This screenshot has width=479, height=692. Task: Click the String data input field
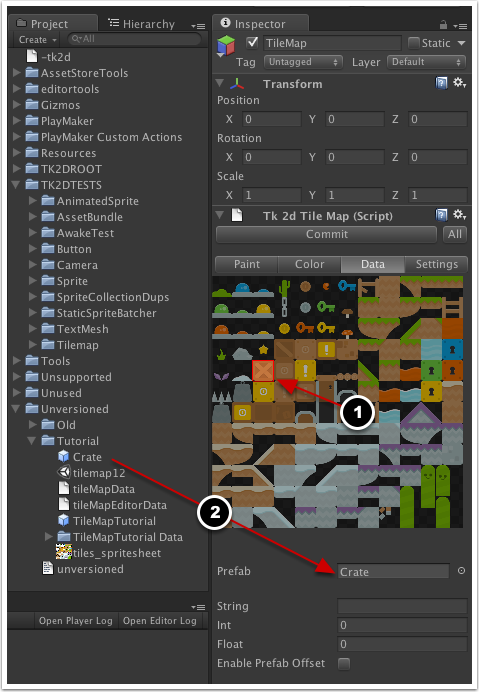tap(402, 606)
